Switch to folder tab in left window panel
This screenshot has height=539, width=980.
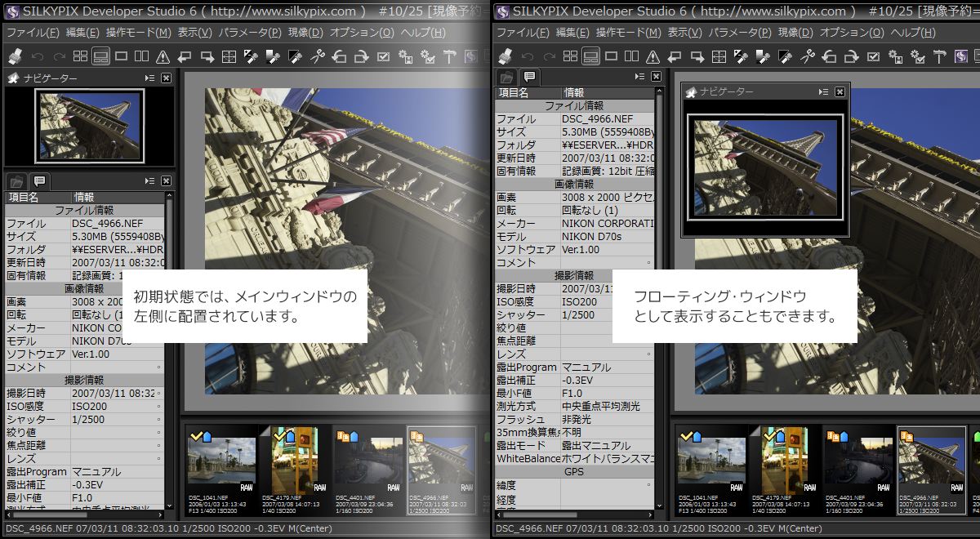pyautogui.click(x=16, y=180)
